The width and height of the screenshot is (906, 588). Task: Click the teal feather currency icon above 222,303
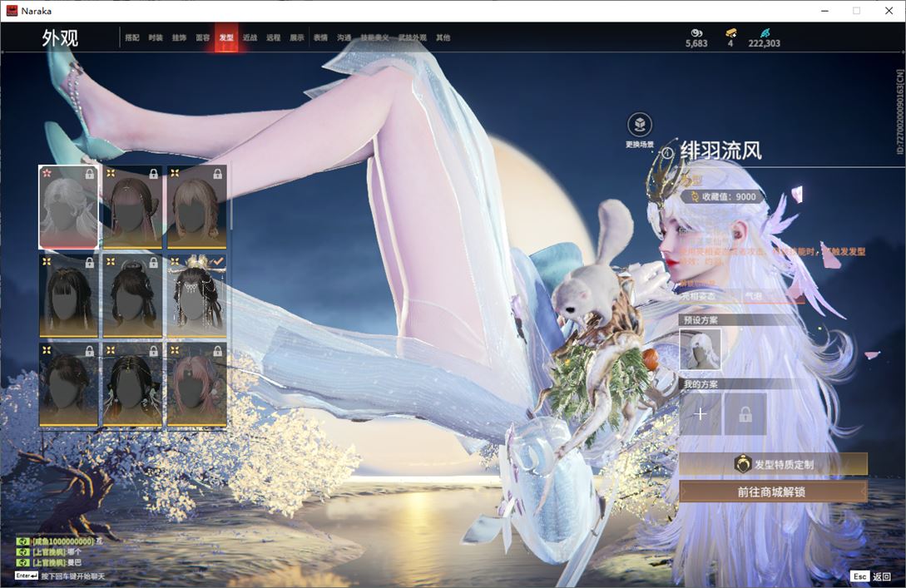coord(765,33)
